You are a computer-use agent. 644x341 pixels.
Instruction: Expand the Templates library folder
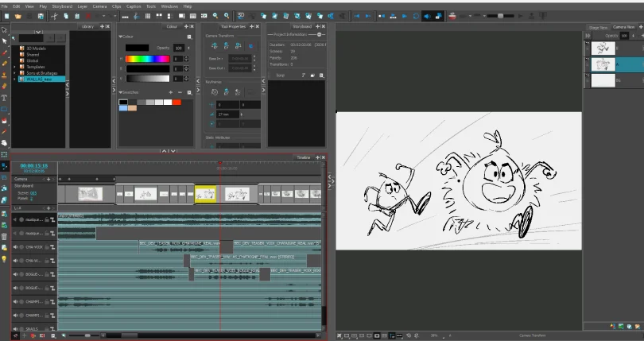point(15,67)
